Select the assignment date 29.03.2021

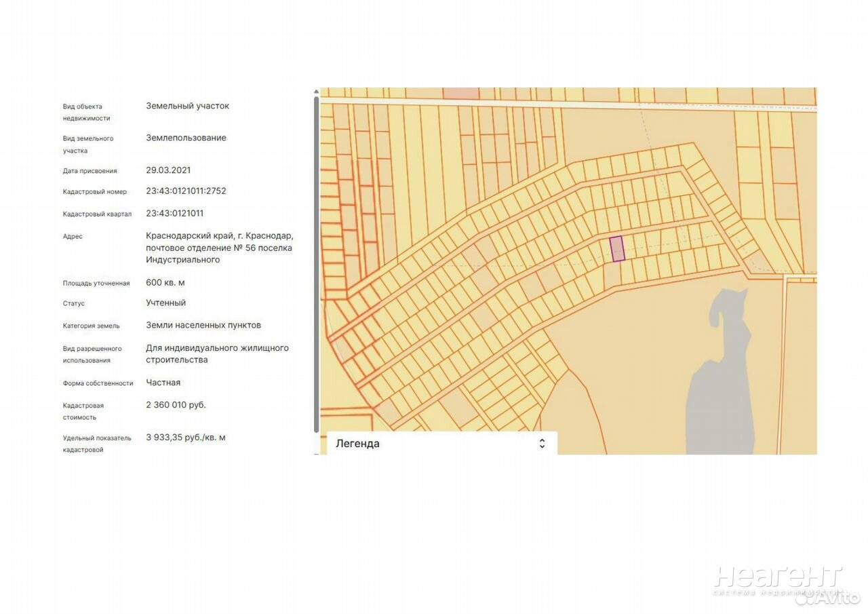tap(168, 170)
